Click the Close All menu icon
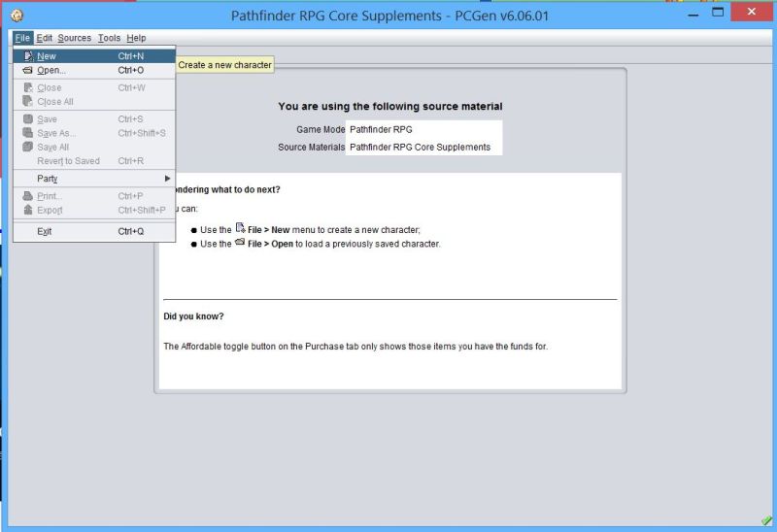Screen dimensions: 777x532 click(x=28, y=101)
